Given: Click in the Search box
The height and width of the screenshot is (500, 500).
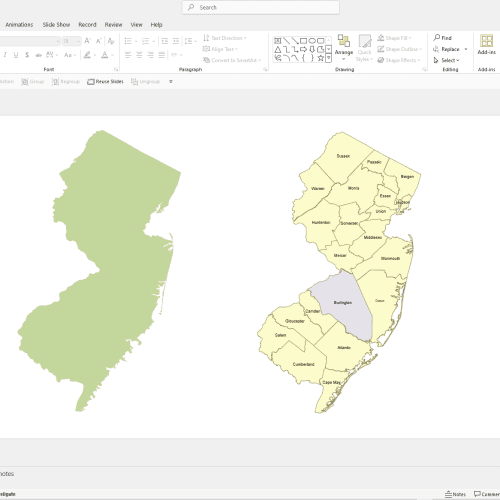Looking at the screenshot, I should click(x=261, y=7).
